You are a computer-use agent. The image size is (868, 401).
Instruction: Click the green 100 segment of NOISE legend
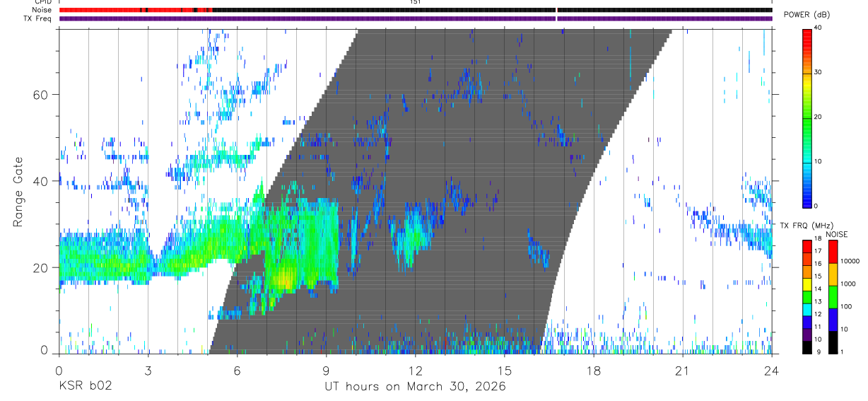click(x=833, y=297)
